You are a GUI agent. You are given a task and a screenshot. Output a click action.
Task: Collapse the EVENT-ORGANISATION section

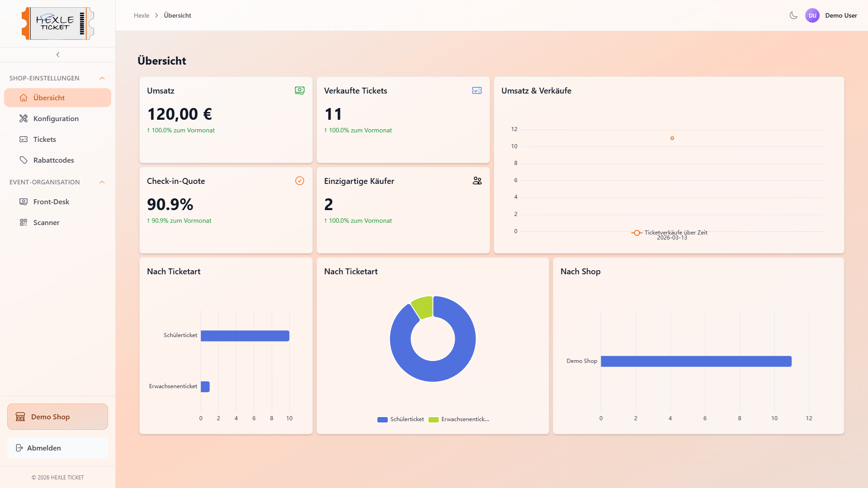[102, 182]
